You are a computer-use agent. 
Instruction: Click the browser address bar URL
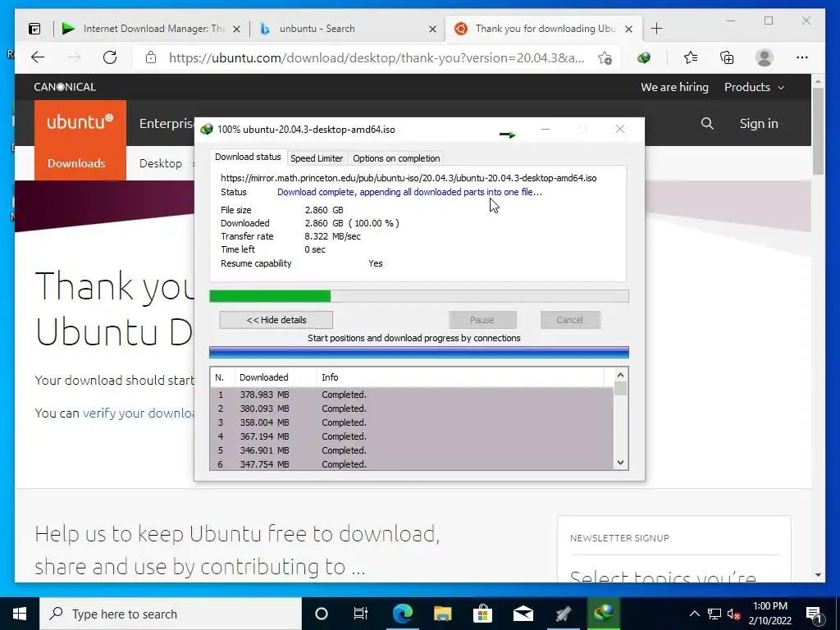pos(377,58)
